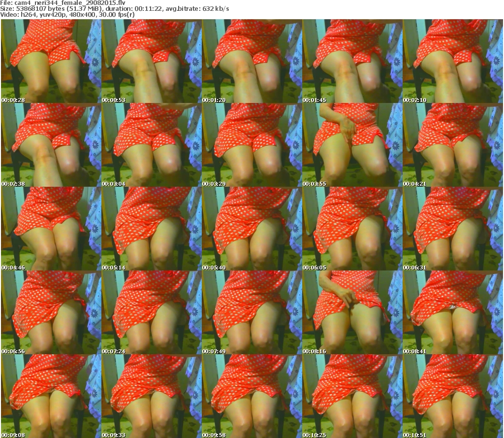Click the thumbnail at 00:10:25
The height and width of the screenshot is (438, 504).
pyautogui.click(x=352, y=396)
